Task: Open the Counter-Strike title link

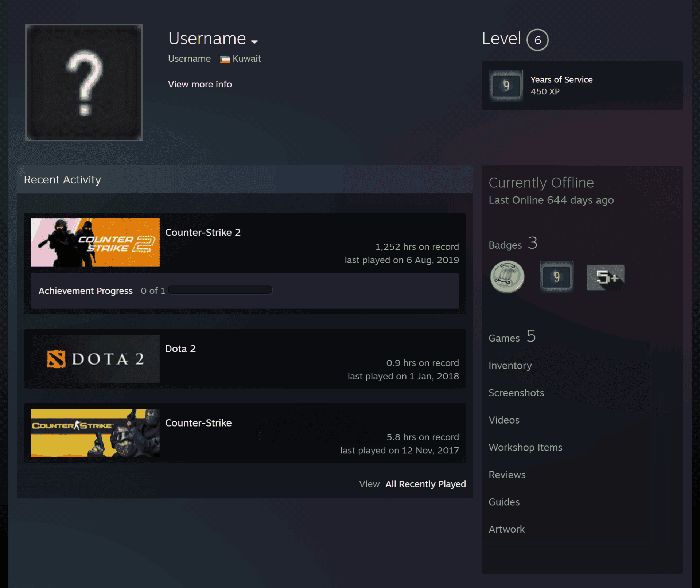Action: click(x=198, y=423)
